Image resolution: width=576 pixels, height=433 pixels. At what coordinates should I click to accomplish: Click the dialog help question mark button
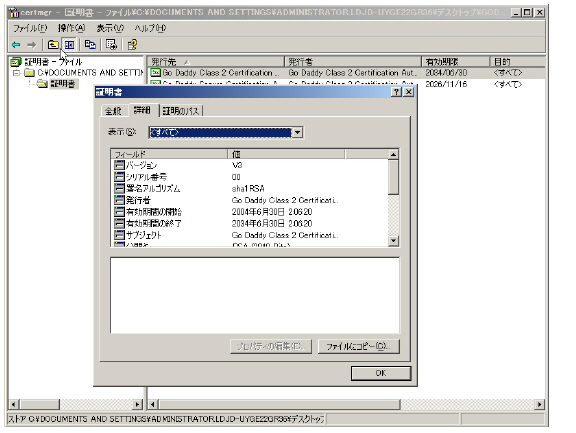coord(396,92)
